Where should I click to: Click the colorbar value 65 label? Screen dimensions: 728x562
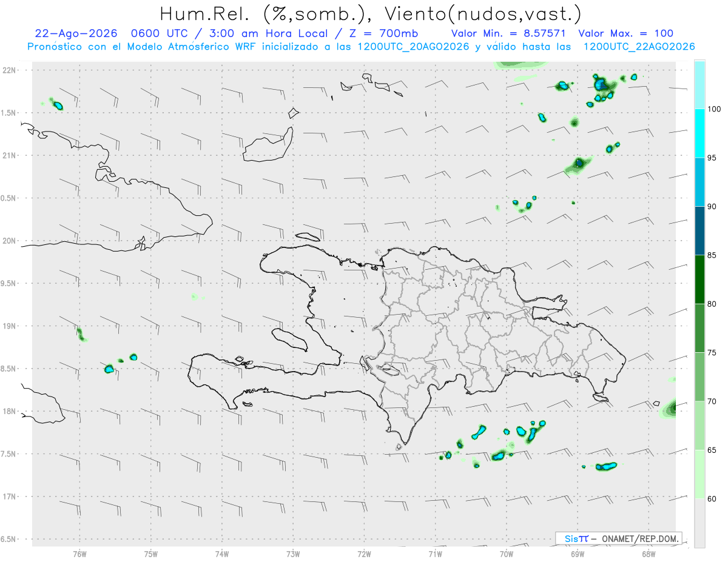click(711, 450)
